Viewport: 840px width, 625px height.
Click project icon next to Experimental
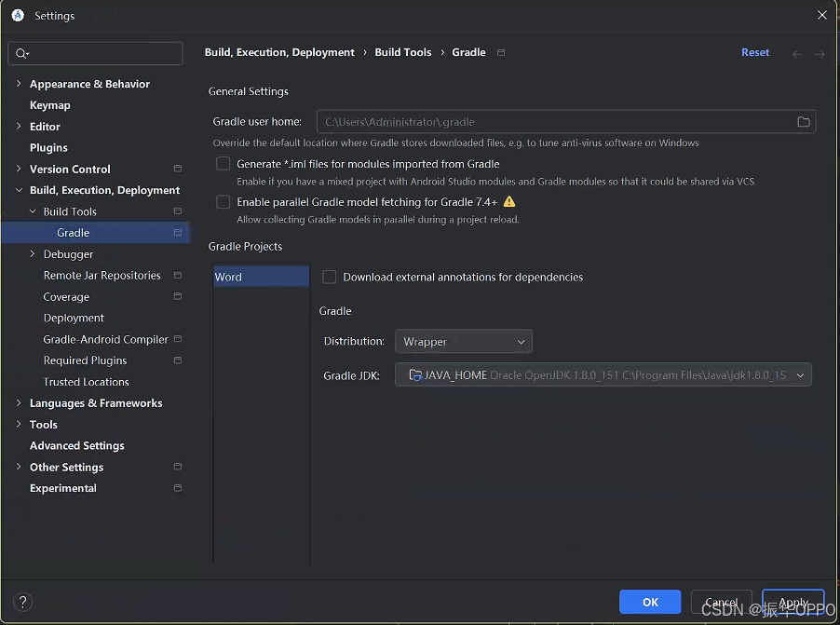click(178, 488)
